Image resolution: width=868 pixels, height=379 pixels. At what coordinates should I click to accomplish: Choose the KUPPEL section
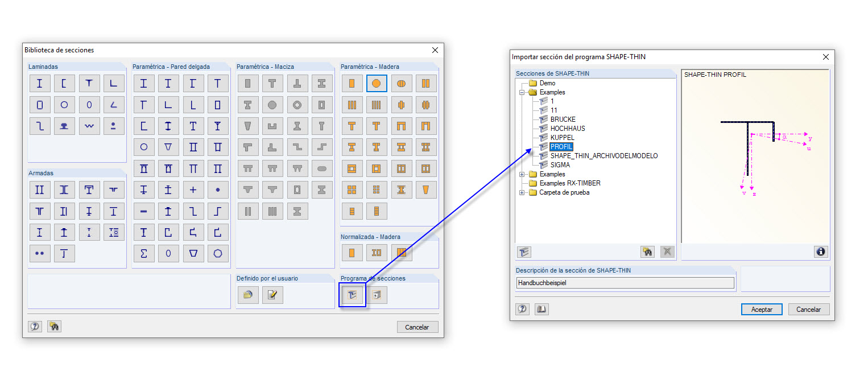[x=562, y=138]
